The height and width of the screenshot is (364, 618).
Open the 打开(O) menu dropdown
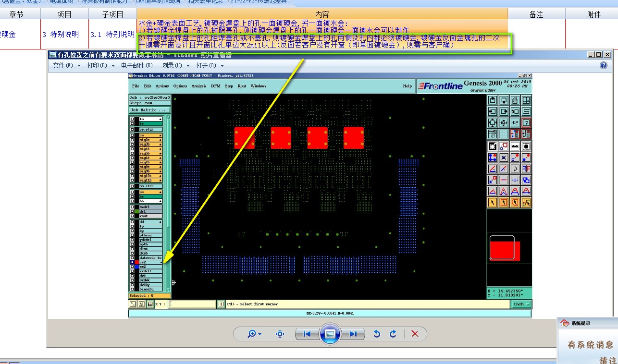(210, 65)
